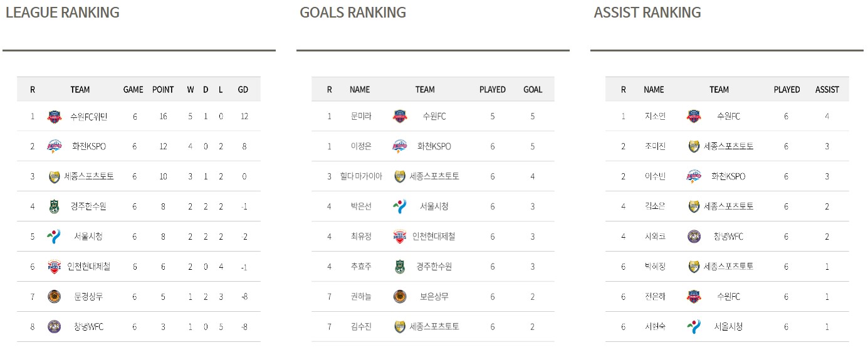
Task: Click the 화천KSPO logo in League Ranking row 2
Action: 55,146
